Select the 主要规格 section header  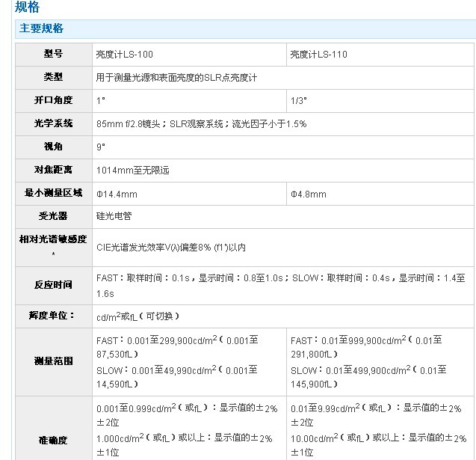pos(41,28)
